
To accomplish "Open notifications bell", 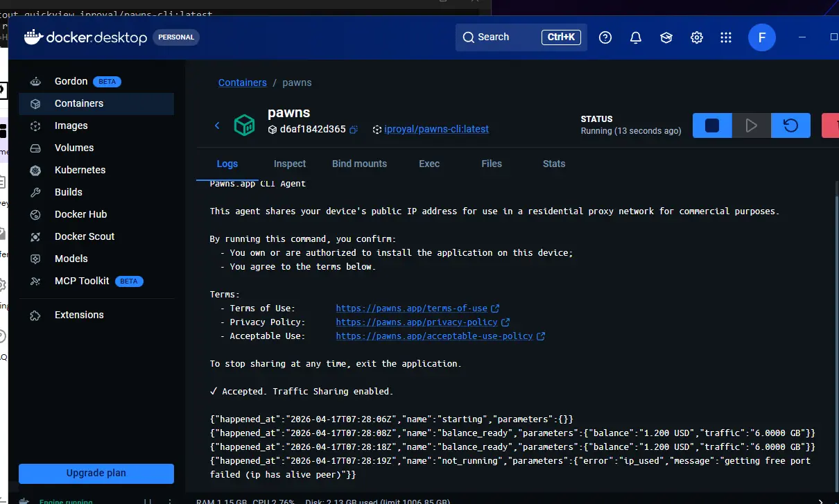I will (x=636, y=37).
